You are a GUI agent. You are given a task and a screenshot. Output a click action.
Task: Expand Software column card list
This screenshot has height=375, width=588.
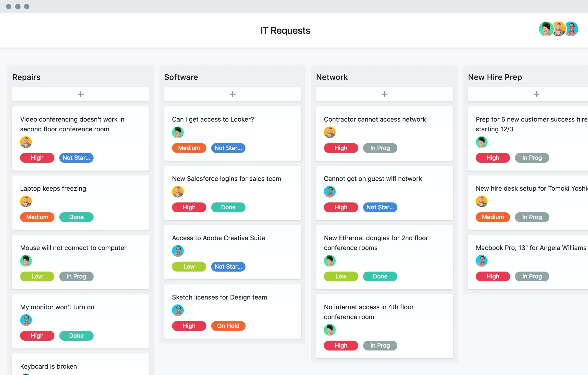[x=232, y=93]
